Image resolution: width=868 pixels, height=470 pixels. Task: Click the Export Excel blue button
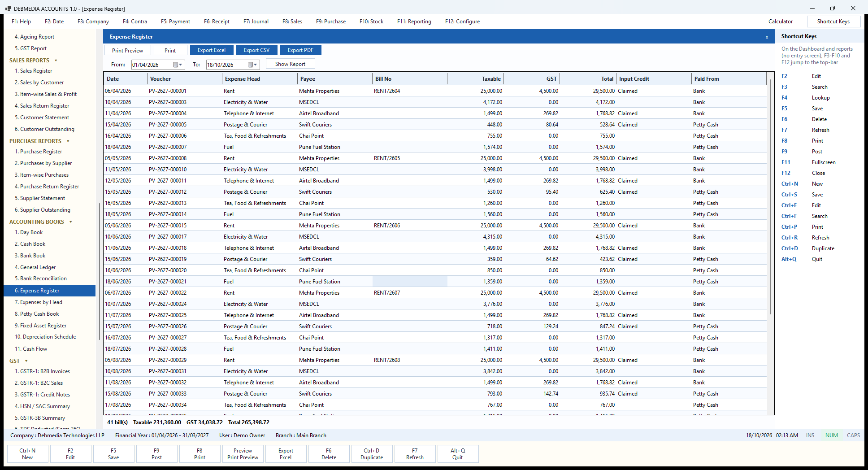pos(212,50)
